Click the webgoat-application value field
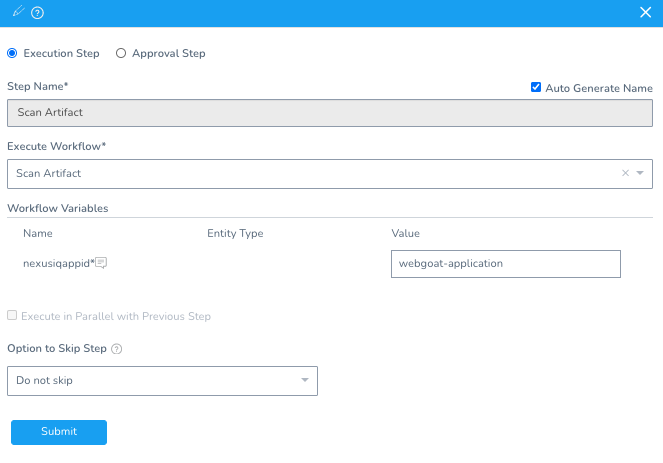The height and width of the screenshot is (463, 663). (506, 264)
